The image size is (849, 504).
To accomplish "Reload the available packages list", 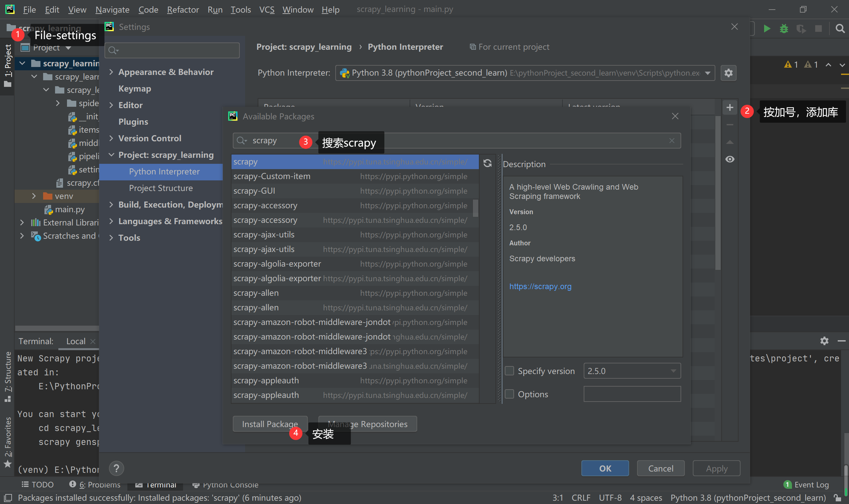I will (487, 163).
